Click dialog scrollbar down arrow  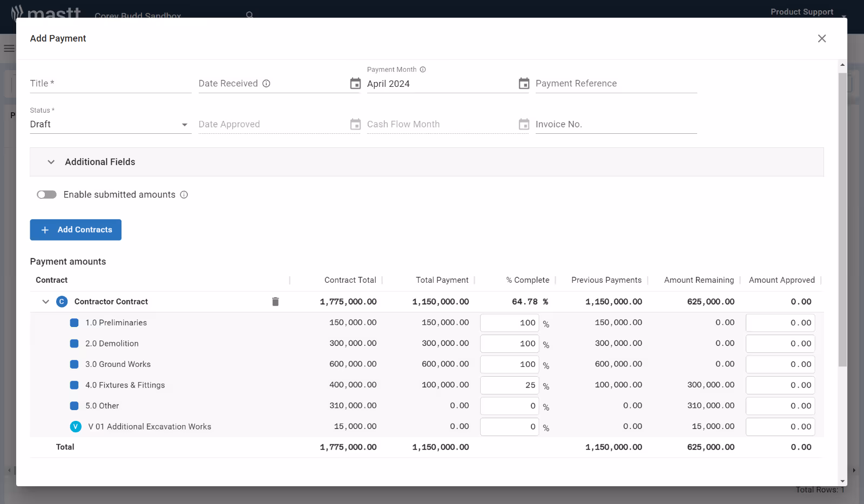tap(842, 481)
